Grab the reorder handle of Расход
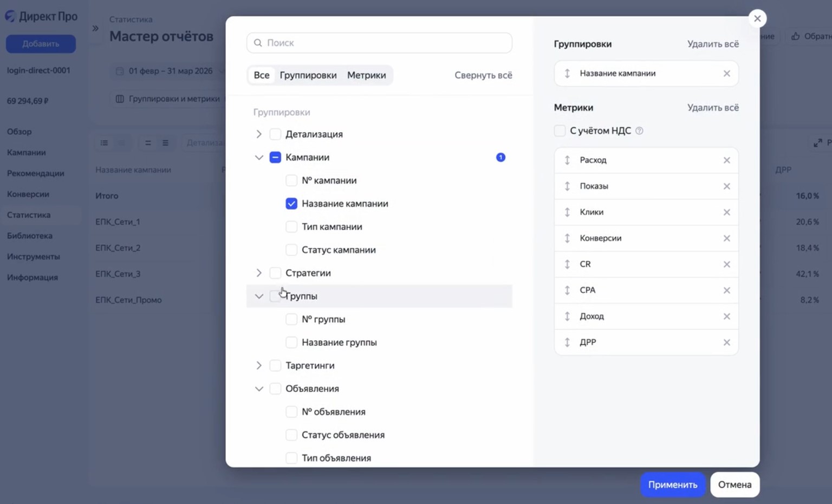Image resolution: width=832 pixels, height=504 pixels. [x=567, y=160]
